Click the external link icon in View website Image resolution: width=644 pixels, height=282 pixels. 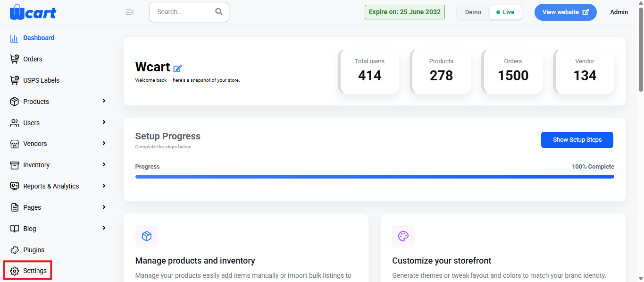click(x=586, y=12)
